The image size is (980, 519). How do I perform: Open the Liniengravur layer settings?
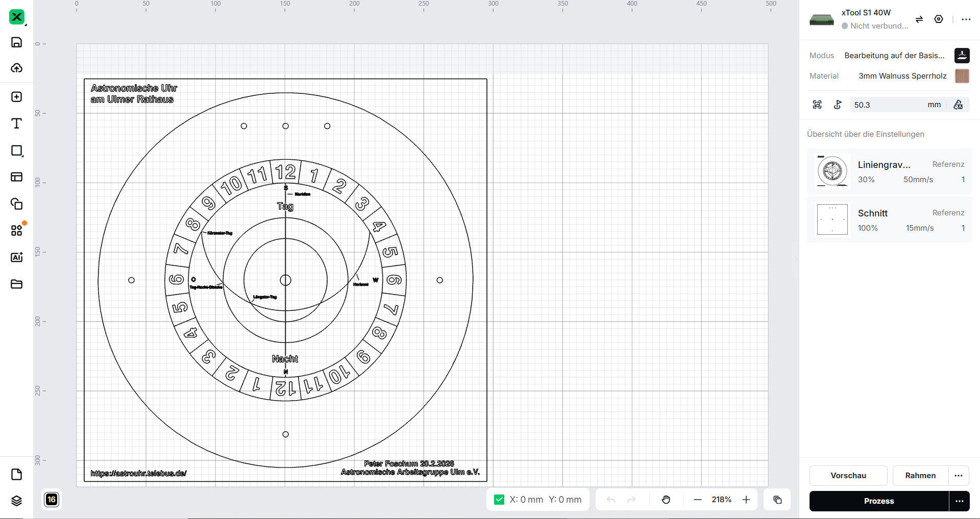pyautogui.click(x=889, y=171)
